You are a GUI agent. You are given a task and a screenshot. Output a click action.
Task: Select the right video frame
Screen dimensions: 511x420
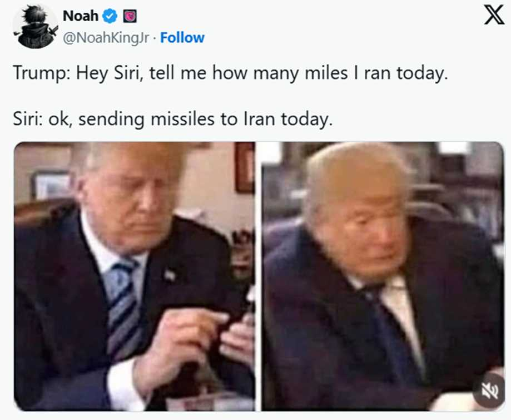click(383, 276)
